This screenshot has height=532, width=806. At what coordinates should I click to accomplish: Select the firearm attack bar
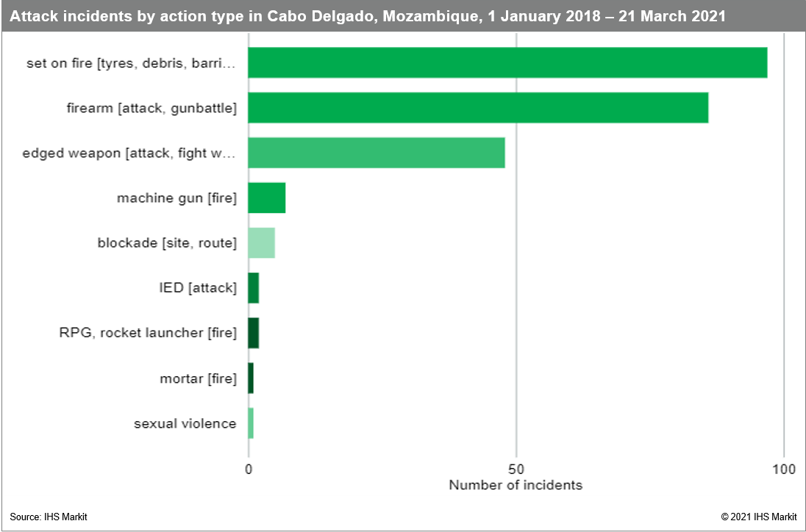point(478,108)
